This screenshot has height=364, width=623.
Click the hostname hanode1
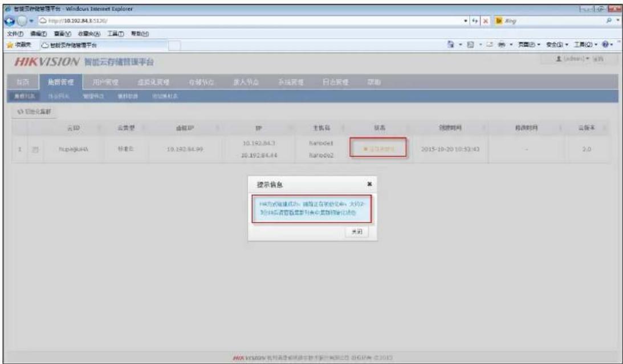click(x=321, y=143)
